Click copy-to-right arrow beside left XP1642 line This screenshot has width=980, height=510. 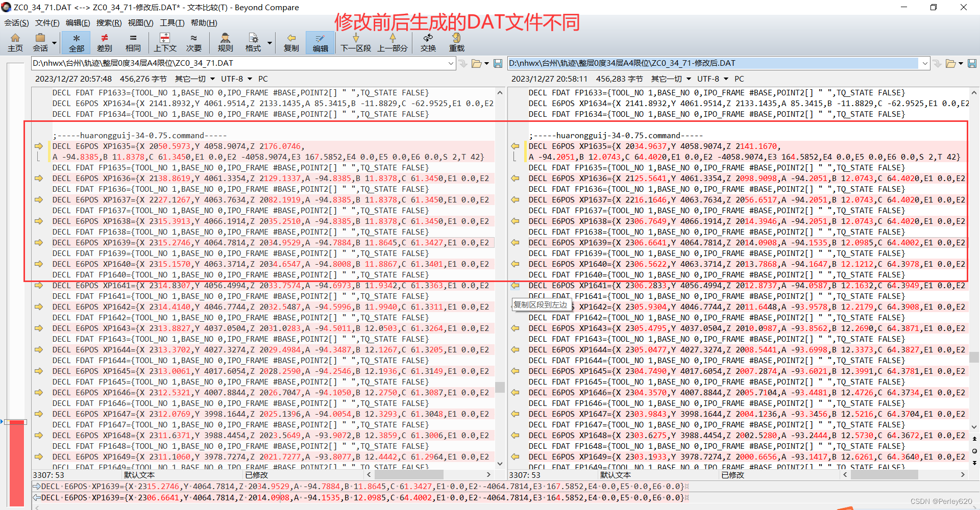tap(39, 307)
